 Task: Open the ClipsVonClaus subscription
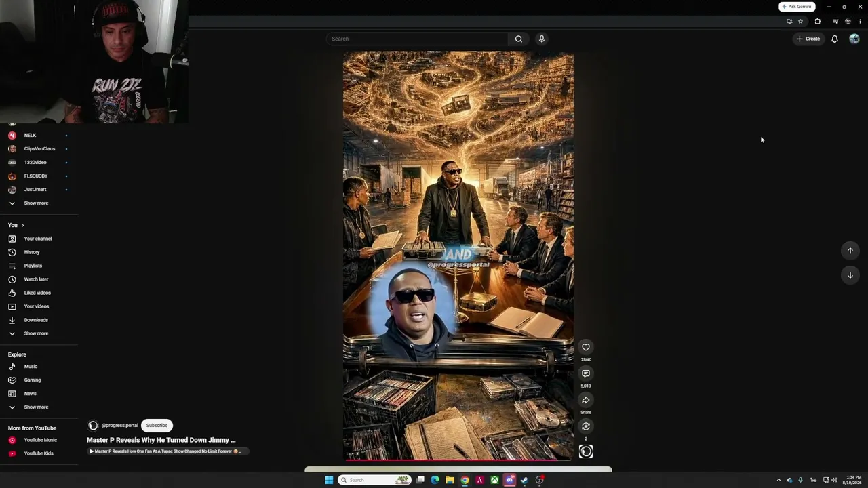point(38,149)
